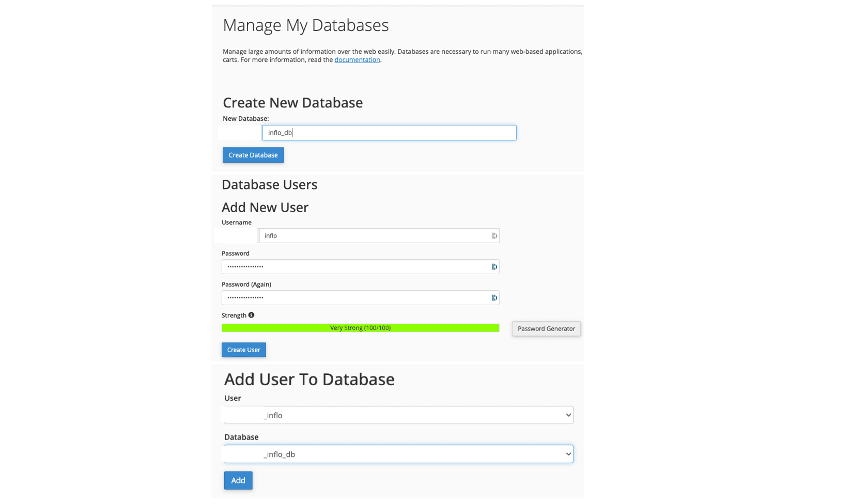This screenshot has width=852, height=504.
Task: Click the New Database: field label
Action: point(245,119)
